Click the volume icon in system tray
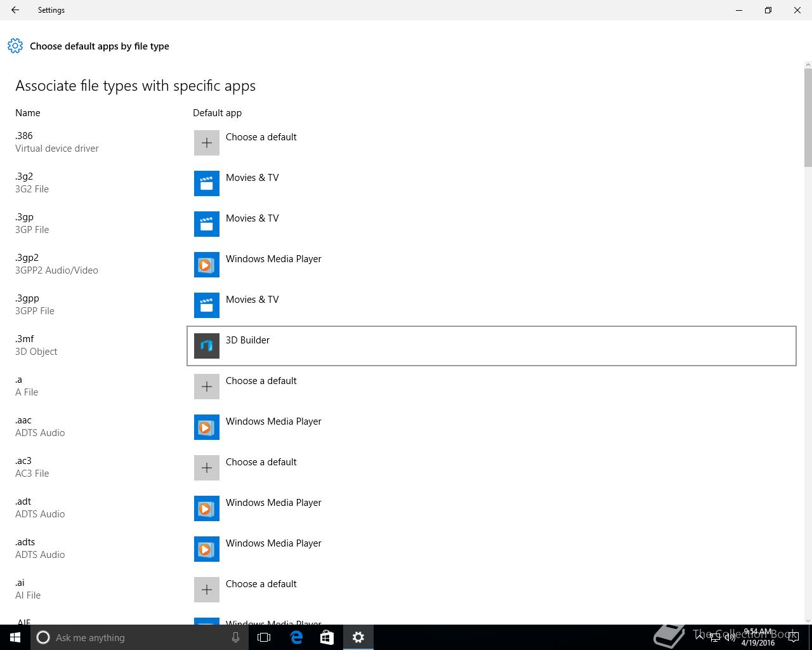This screenshot has width=812, height=650. pos(730,637)
